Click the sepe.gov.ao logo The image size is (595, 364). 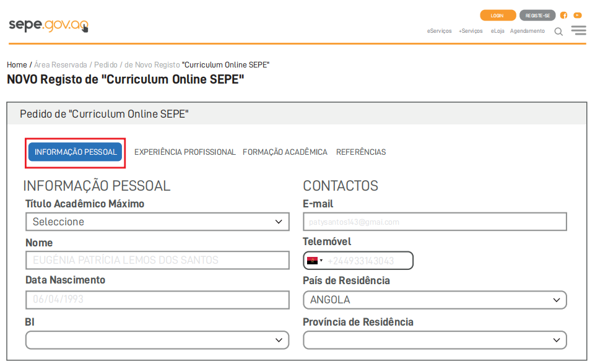[x=48, y=25]
